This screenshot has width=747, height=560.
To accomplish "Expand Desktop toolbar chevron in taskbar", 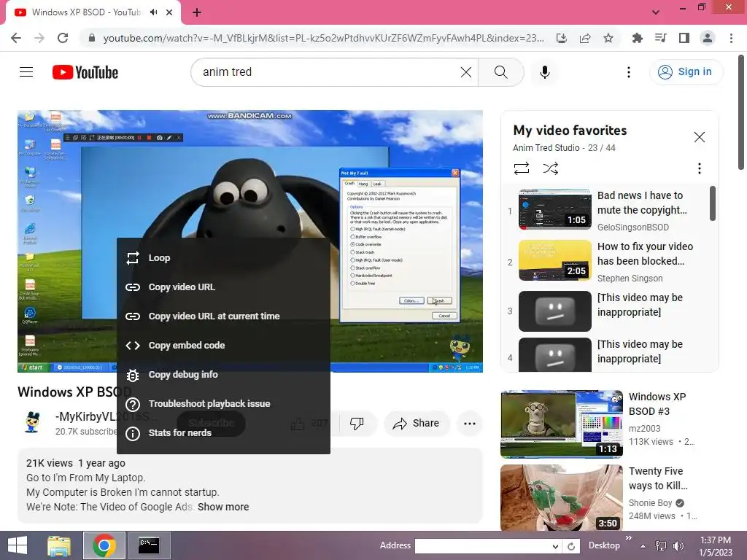I will [x=629, y=538].
